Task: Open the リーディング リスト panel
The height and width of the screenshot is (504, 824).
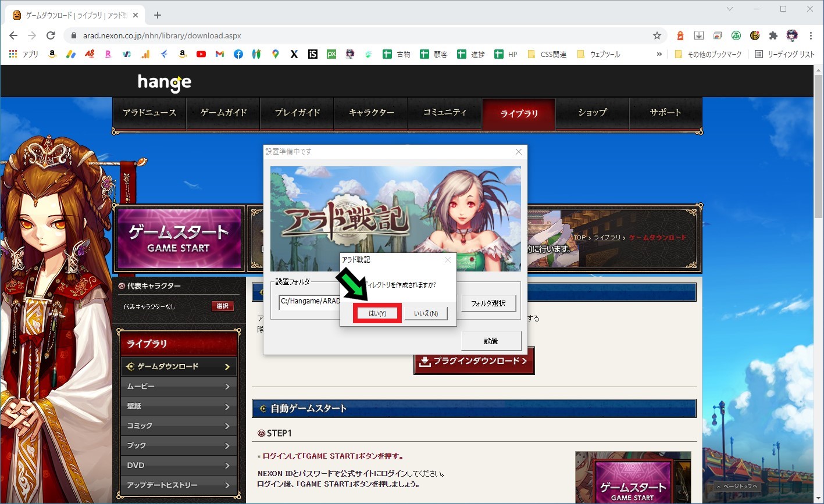Action: tap(784, 54)
